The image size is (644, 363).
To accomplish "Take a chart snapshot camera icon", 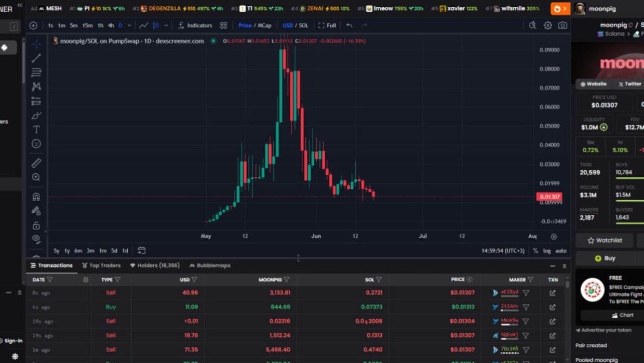I will click(562, 25).
